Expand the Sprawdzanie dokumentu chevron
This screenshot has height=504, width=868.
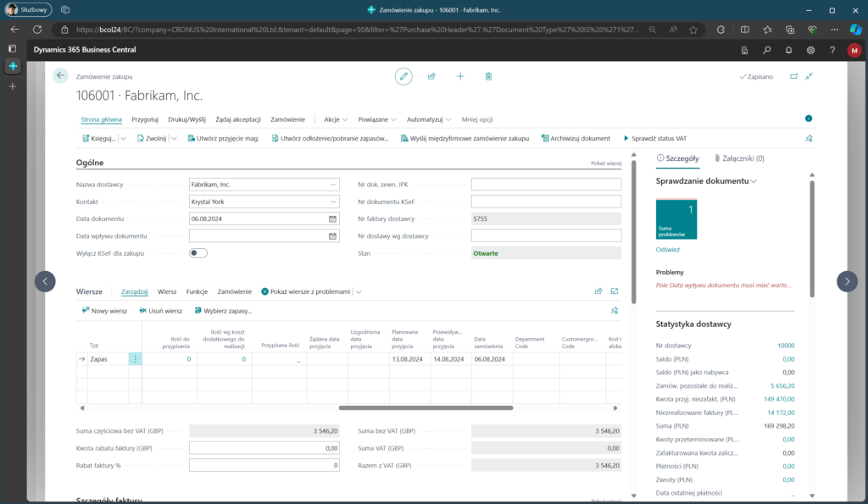(754, 181)
